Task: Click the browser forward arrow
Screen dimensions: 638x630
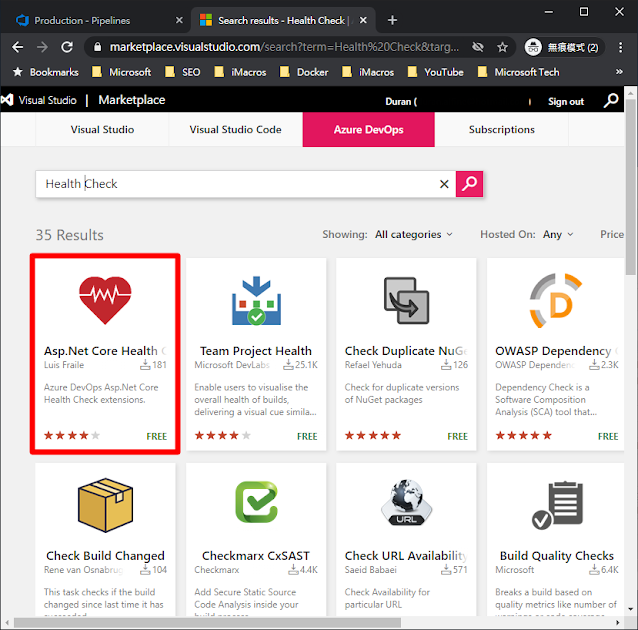Action: tap(42, 47)
